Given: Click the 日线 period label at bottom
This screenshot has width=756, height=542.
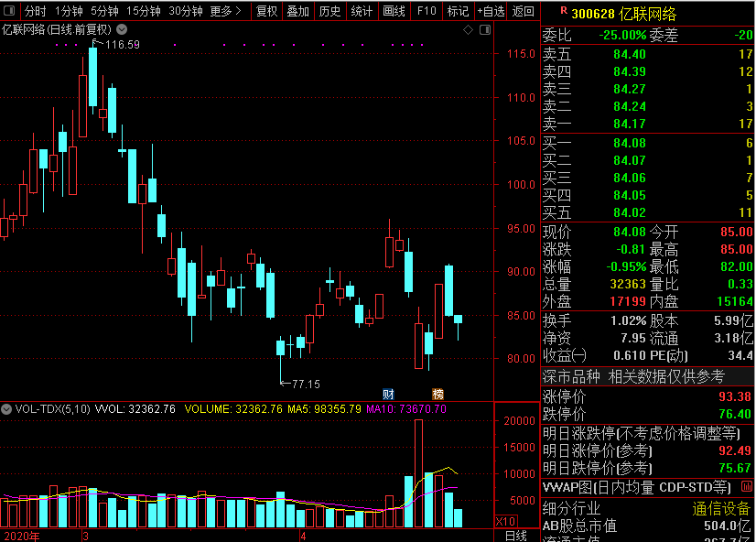Looking at the screenshot, I should [516, 536].
